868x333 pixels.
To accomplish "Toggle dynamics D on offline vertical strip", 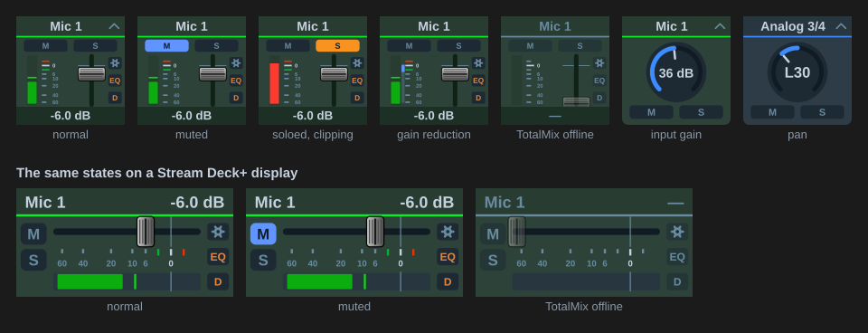I will (x=599, y=98).
